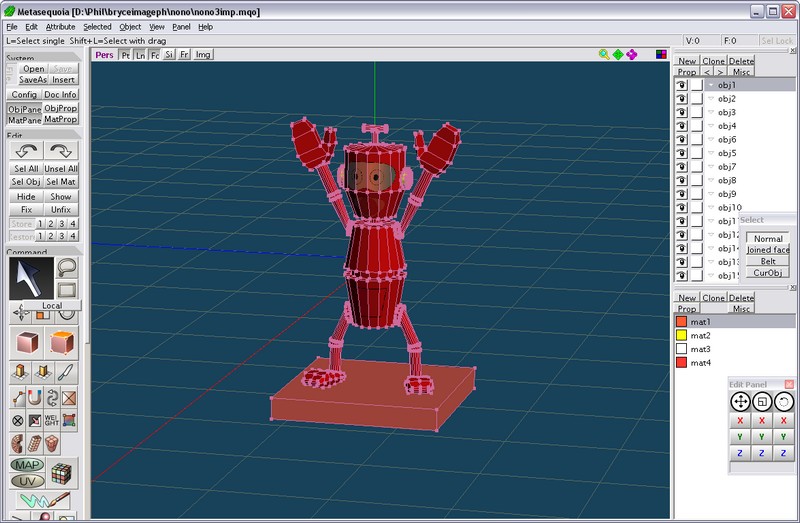Select the mat1 orange color swatch
Screen dimensions: 800x523
[x=681, y=321]
